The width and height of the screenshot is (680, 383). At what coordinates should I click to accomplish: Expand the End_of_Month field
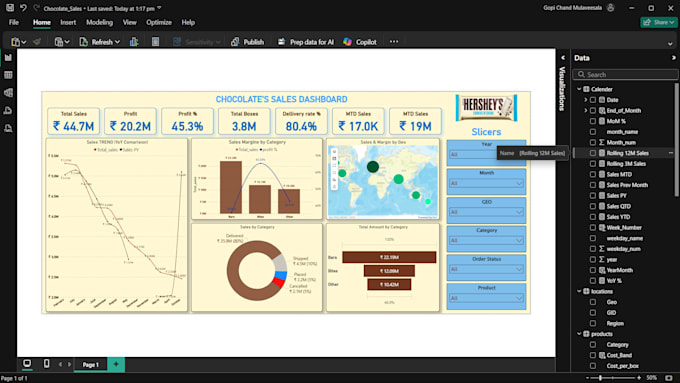585,111
